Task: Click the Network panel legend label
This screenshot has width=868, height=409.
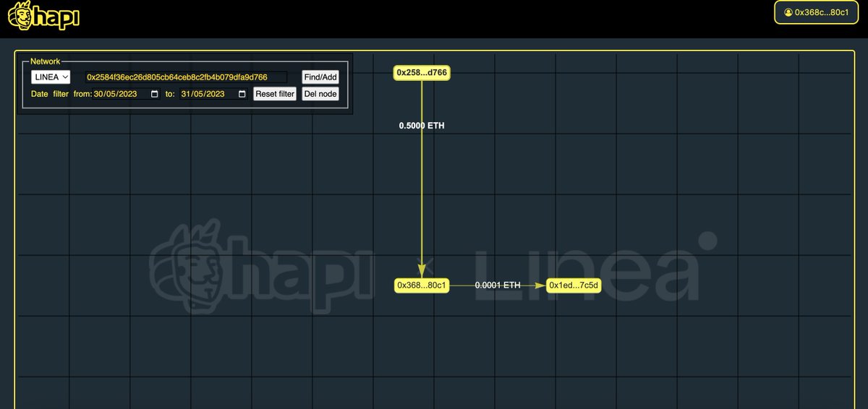Action: point(46,61)
